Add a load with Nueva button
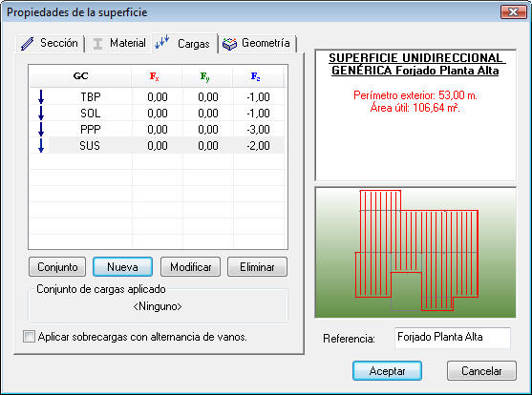The height and width of the screenshot is (395, 532). click(122, 267)
